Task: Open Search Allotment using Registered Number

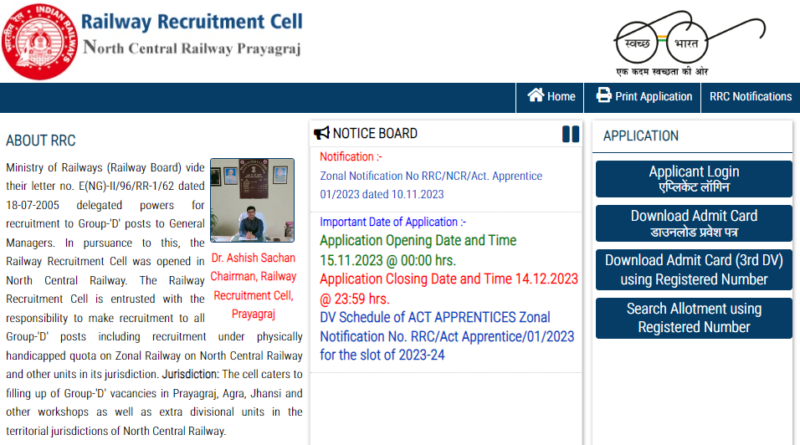Action: [x=694, y=318]
